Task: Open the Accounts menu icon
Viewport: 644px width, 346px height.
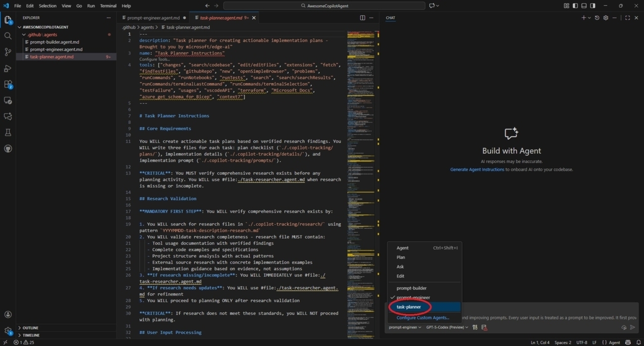Action: (8, 314)
